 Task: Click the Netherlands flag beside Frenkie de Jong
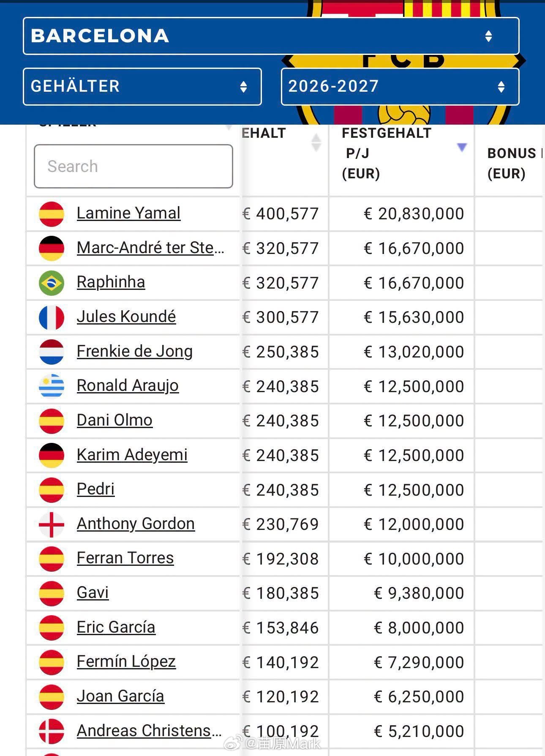pos(52,352)
